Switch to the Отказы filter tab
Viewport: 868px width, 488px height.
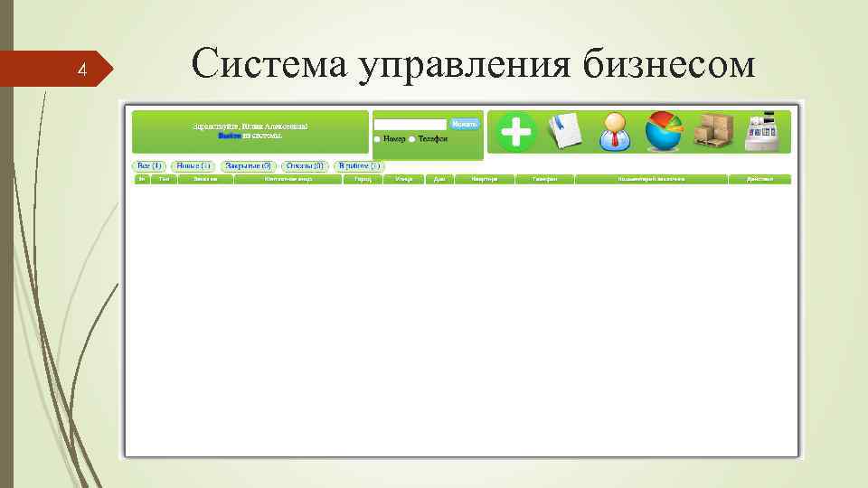(305, 166)
